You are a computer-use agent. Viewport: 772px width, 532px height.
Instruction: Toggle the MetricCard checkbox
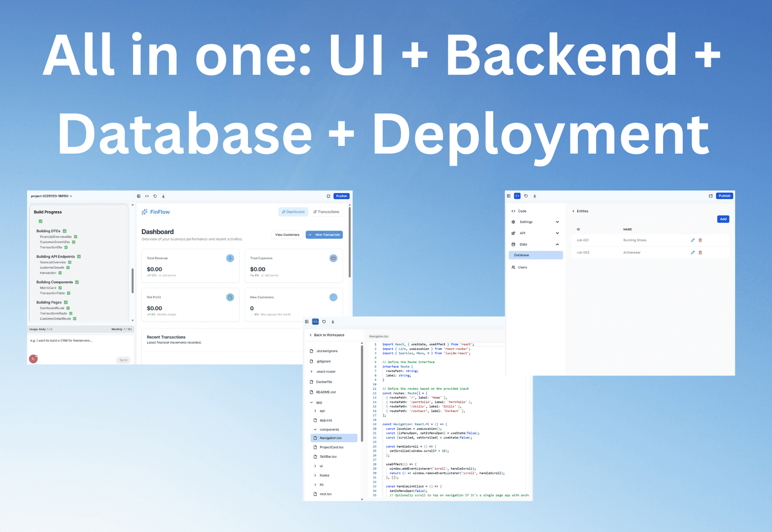point(60,288)
